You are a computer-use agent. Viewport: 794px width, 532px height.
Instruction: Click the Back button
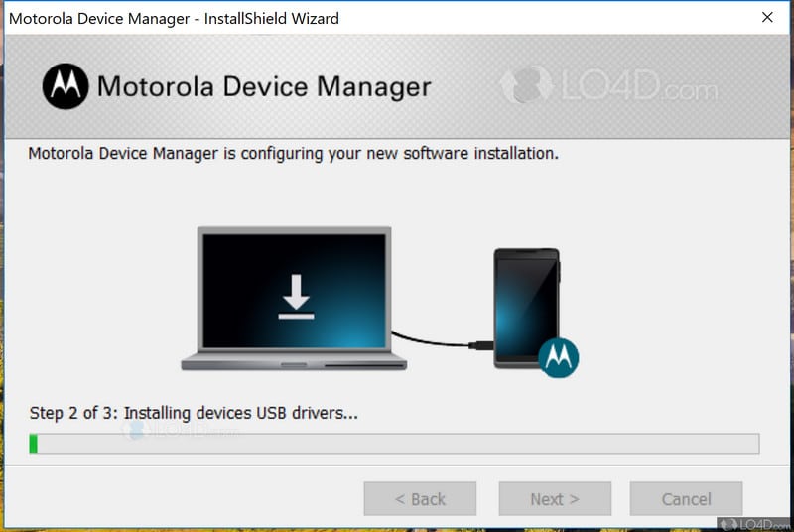tap(420, 499)
